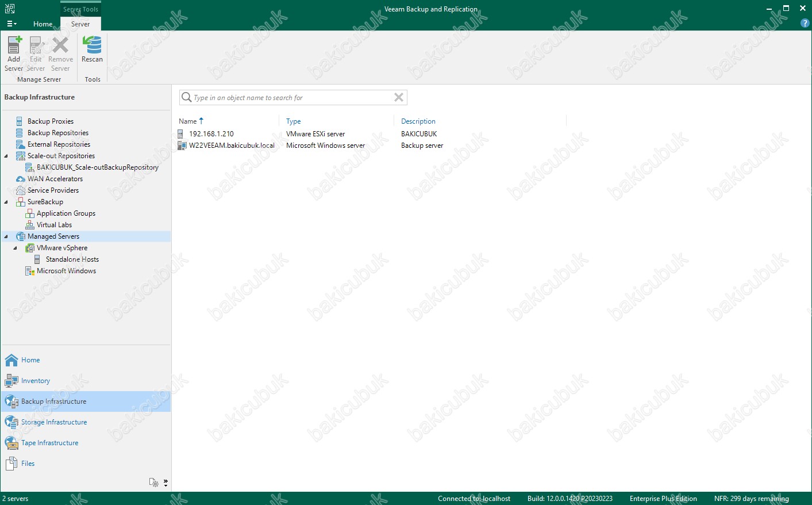Click the Tape Infrastructure navigation icon
This screenshot has width=812, height=505.
pyautogui.click(x=11, y=443)
